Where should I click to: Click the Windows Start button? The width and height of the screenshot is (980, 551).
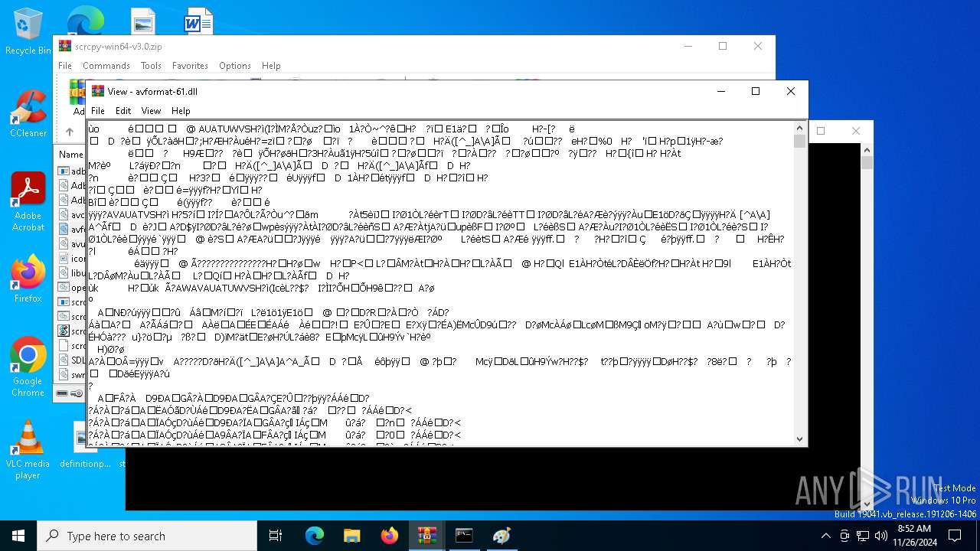(x=18, y=536)
